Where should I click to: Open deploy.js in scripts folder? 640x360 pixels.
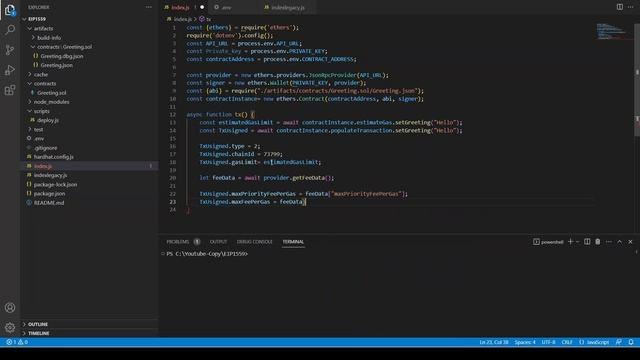click(x=48, y=120)
